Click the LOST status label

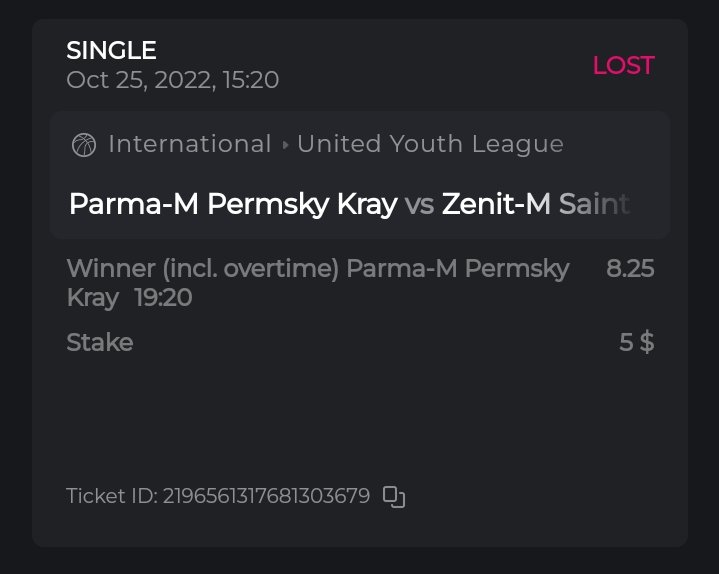623,66
